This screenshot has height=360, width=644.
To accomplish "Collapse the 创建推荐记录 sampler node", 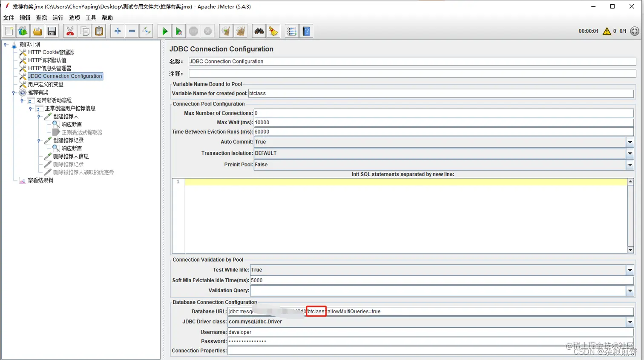I will point(39,140).
